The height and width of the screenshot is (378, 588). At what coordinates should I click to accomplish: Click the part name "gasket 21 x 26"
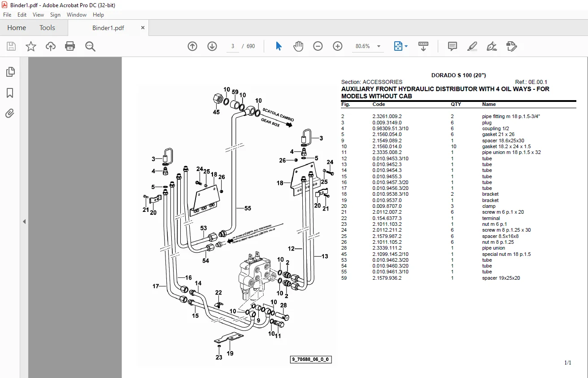click(x=498, y=134)
